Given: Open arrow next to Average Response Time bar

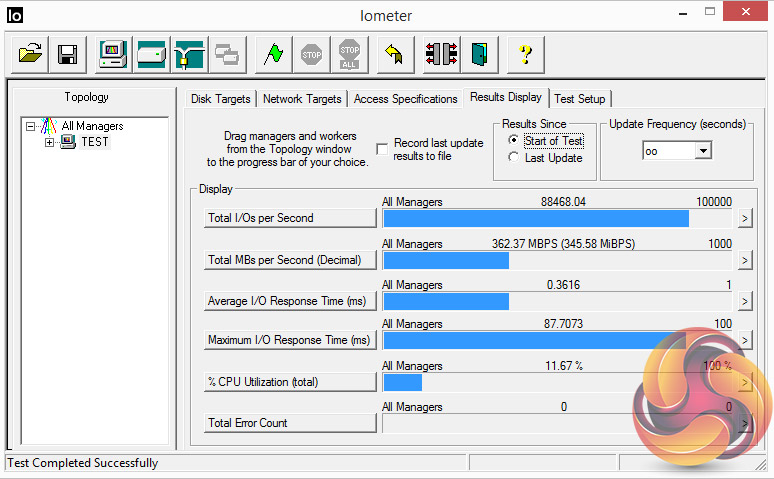Looking at the screenshot, I should tap(745, 301).
